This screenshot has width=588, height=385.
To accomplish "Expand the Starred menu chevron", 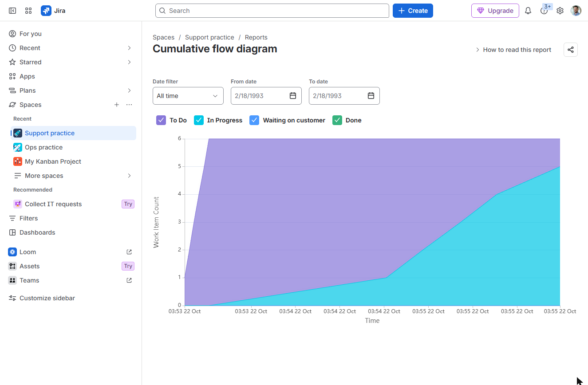I will [x=129, y=62].
